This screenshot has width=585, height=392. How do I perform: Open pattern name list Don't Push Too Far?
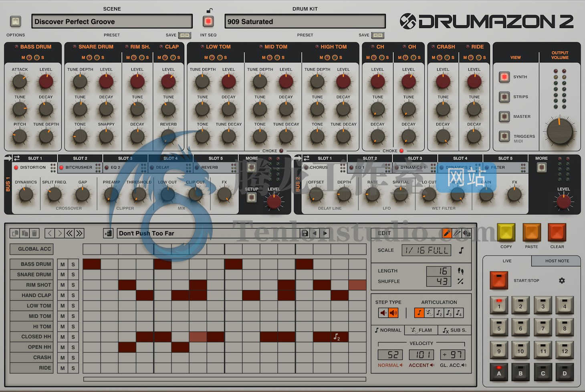point(208,233)
